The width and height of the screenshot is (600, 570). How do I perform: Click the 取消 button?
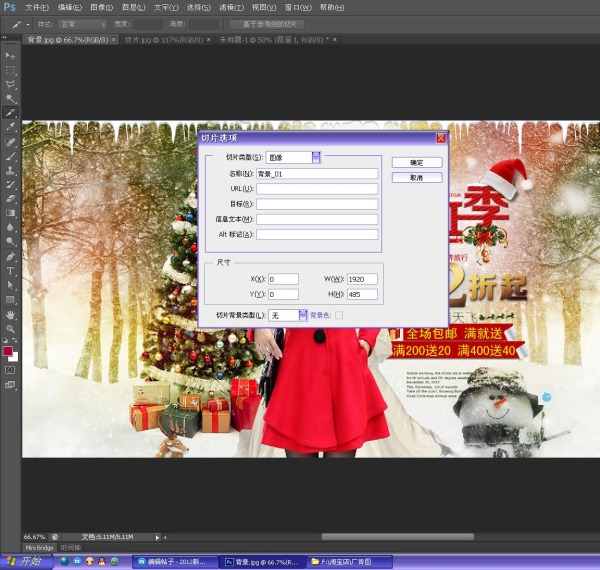coord(416,177)
